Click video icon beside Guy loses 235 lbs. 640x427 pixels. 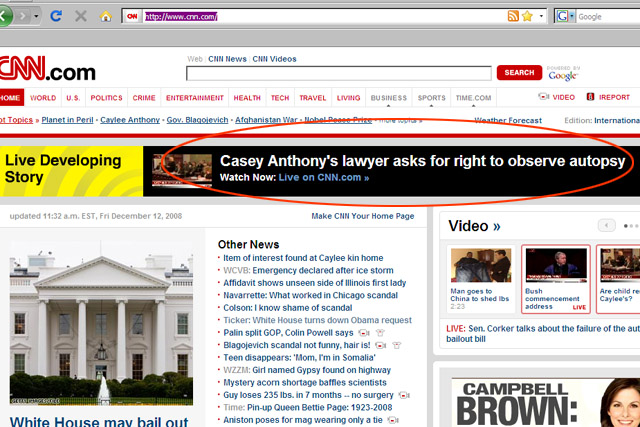[404, 395]
